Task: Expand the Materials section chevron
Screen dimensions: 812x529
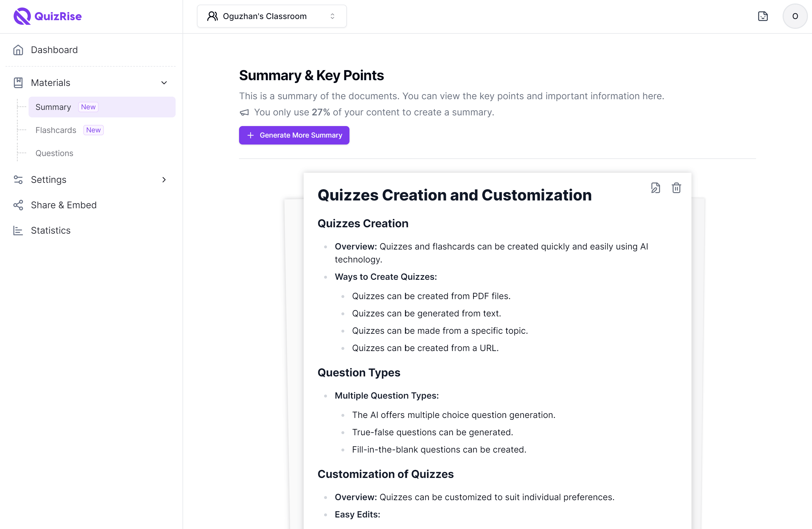Action: (x=164, y=82)
